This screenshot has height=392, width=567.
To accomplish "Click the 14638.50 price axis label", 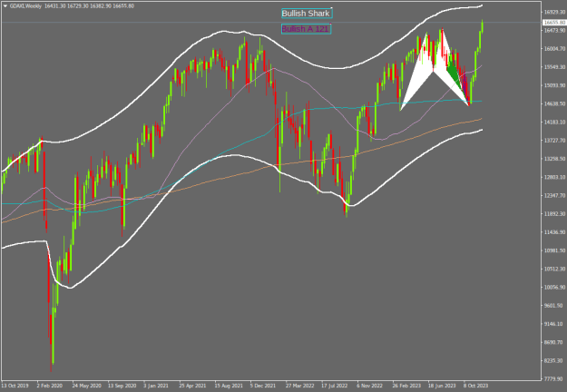I will pos(554,103).
